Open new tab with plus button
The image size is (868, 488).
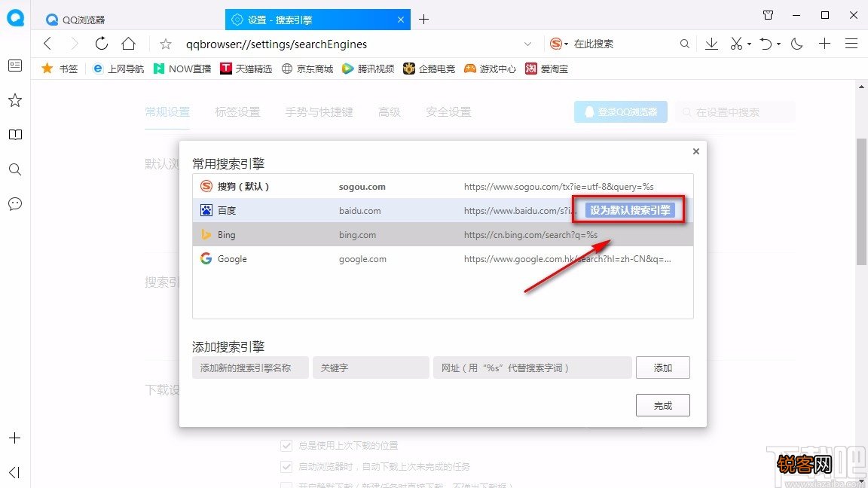[423, 20]
